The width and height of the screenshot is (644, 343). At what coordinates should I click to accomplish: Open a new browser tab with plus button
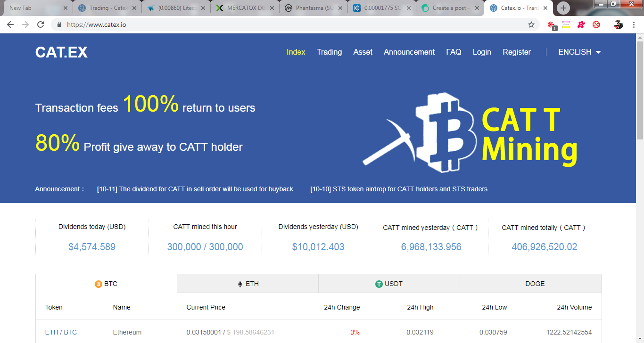click(x=563, y=8)
